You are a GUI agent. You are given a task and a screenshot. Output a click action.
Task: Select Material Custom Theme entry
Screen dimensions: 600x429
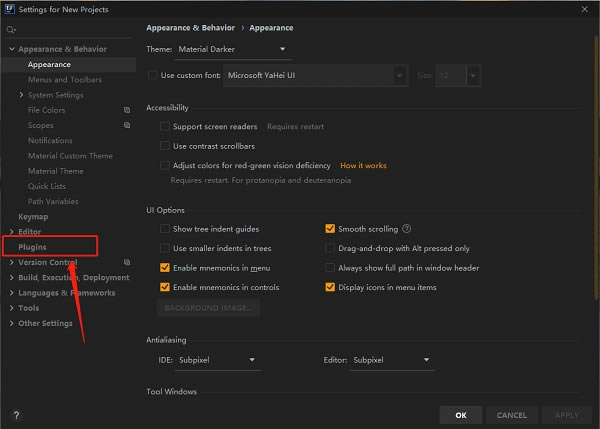(x=70, y=156)
